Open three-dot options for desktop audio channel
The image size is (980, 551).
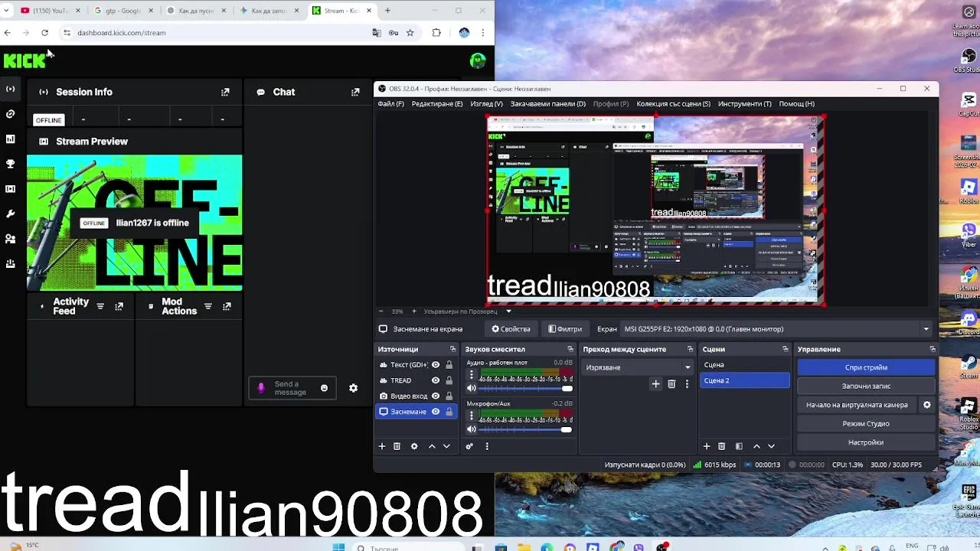coord(472,375)
